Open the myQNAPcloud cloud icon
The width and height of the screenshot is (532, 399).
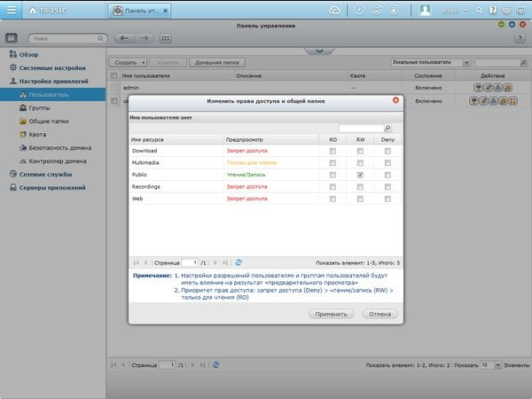click(334, 11)
